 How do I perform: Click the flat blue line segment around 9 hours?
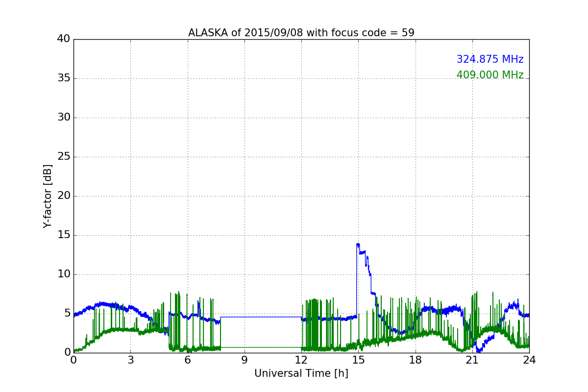point(261,317)
